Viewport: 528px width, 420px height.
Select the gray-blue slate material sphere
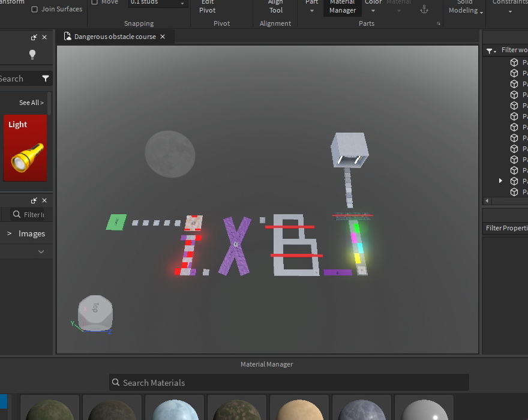[362, 409]
